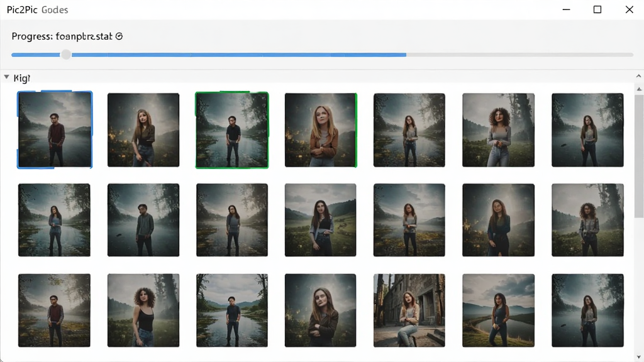Click the gallery scrollbar up arrow
The height and width of the screenshot is (362, 644).
click(x=639, y=89)
